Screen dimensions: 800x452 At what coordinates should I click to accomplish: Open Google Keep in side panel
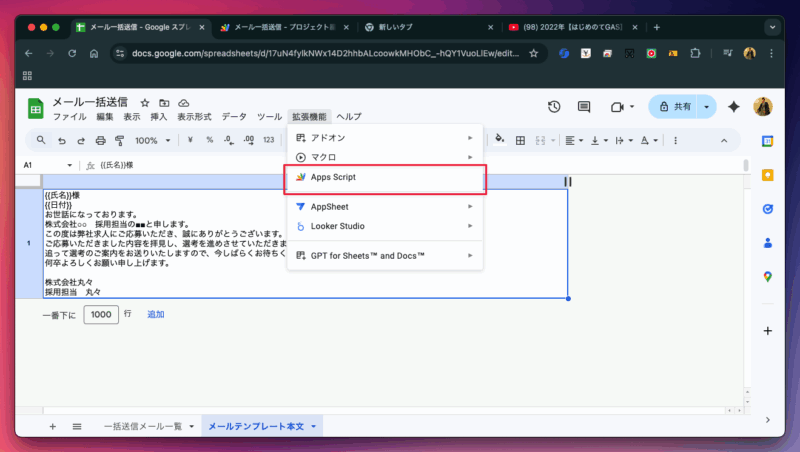pos(767,175)
